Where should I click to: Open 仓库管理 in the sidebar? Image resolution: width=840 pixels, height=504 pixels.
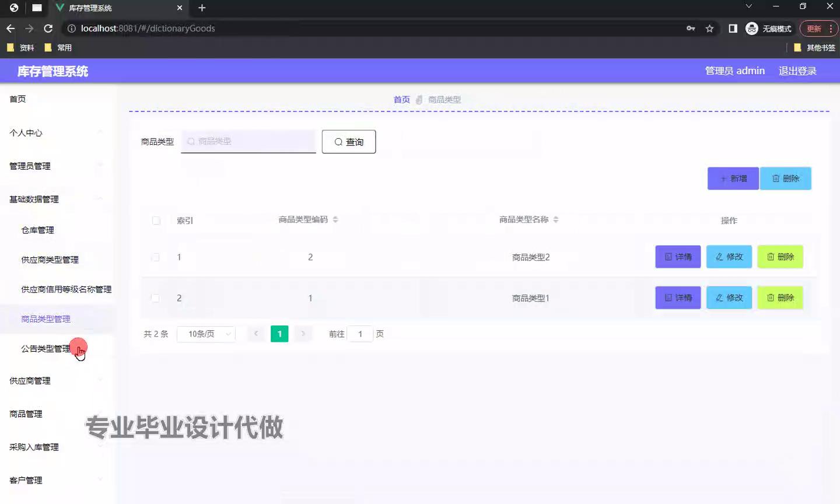(37, 230)
